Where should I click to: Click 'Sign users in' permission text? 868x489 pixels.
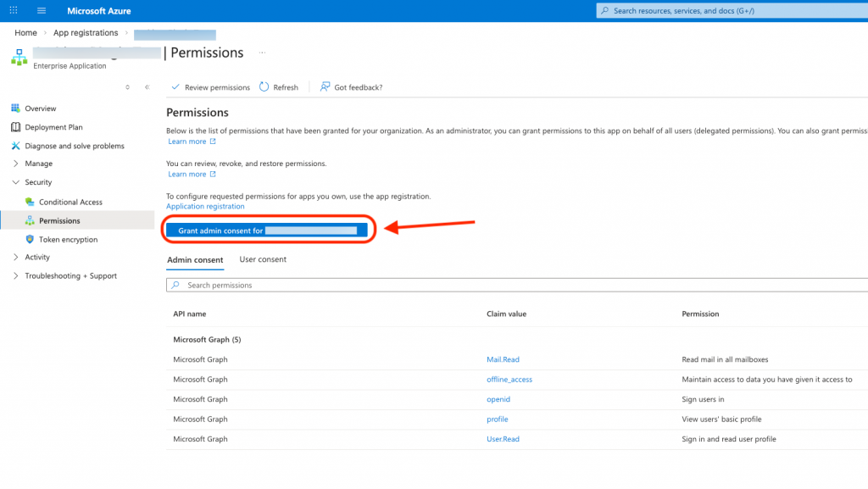703,399
